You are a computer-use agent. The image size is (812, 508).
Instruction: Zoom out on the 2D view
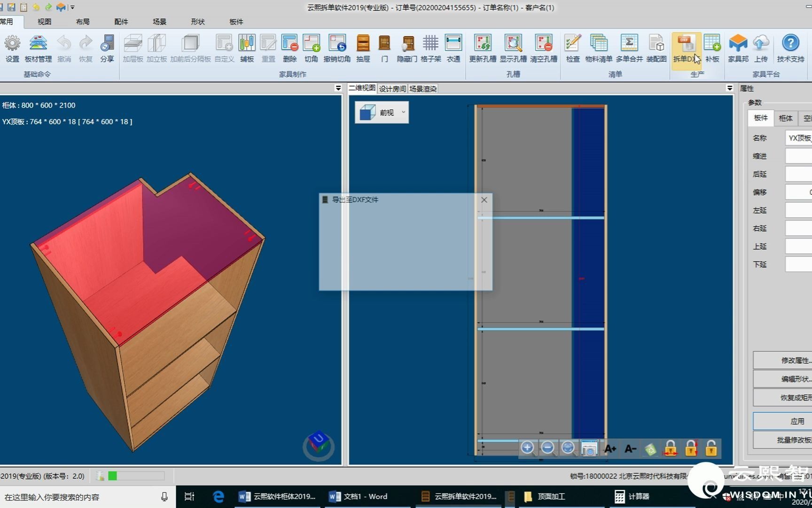[x=547, y=448]
